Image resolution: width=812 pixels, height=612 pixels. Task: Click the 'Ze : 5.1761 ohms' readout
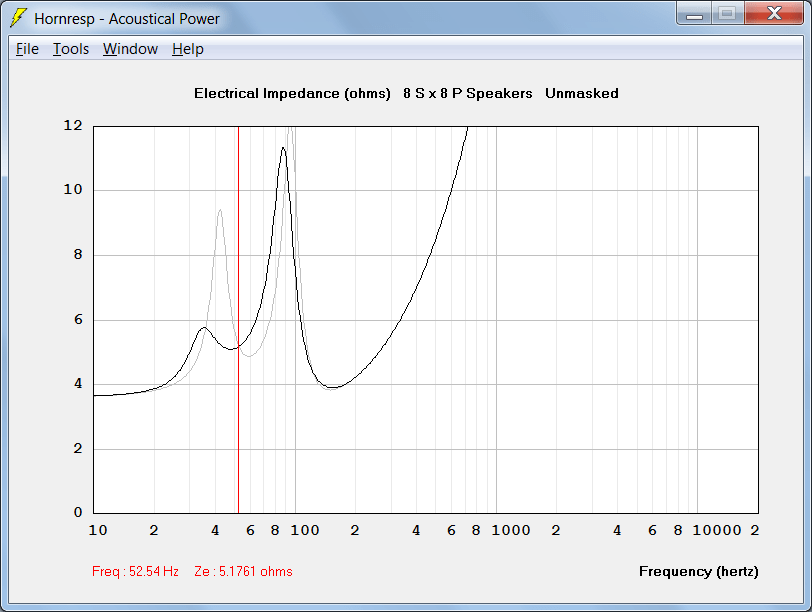(x=243, y=571)
